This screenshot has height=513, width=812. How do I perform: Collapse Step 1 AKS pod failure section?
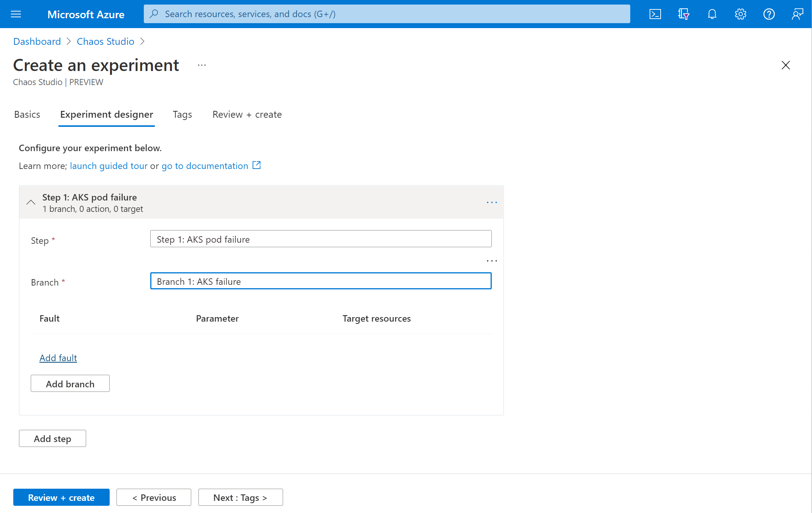[x=30, y=202]
